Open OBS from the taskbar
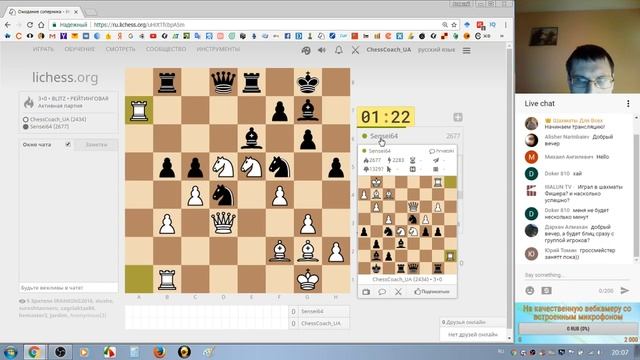 (60, 352)
